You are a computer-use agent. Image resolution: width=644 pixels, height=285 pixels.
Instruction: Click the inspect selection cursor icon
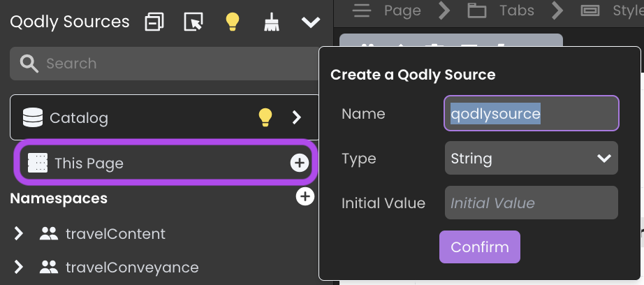(193, 22)
